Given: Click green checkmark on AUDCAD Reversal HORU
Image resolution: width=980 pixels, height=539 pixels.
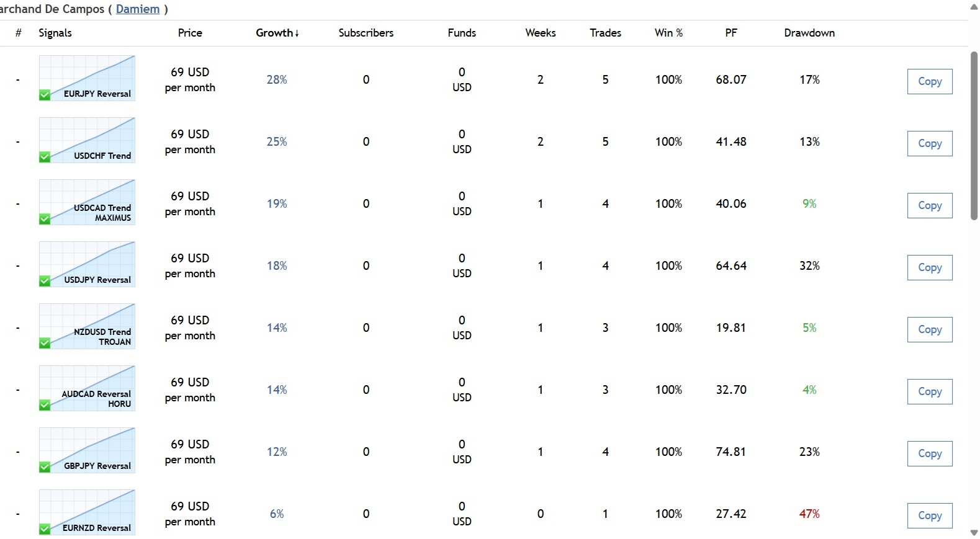Looking at the screenshot, I should click(x=45, y=405).
